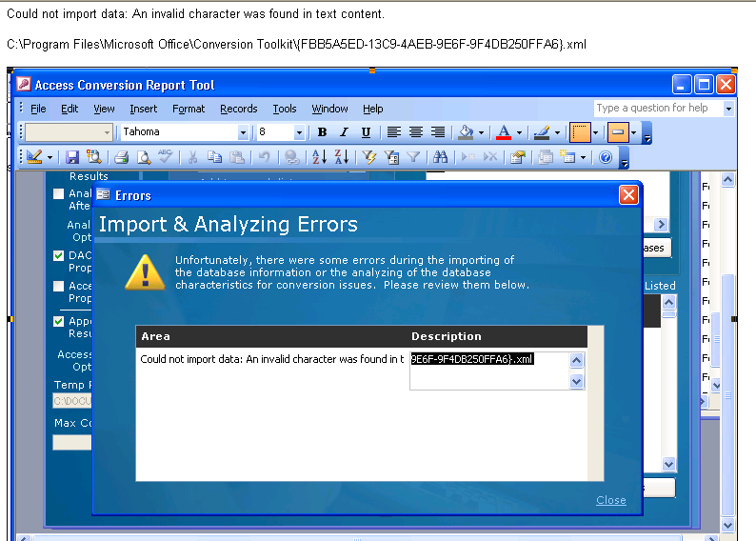
Task: Open view mode dropdown arrow
Action: 50,157
